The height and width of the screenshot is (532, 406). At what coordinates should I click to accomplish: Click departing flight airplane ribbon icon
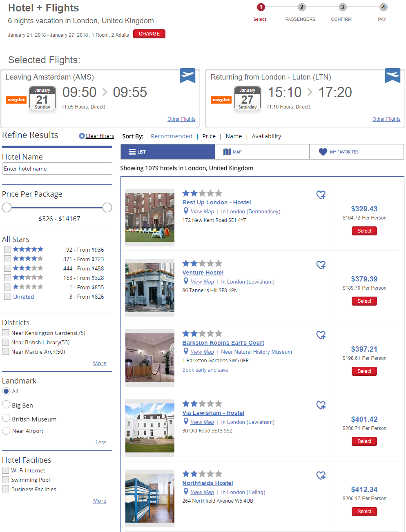click(x=187, y=75)
